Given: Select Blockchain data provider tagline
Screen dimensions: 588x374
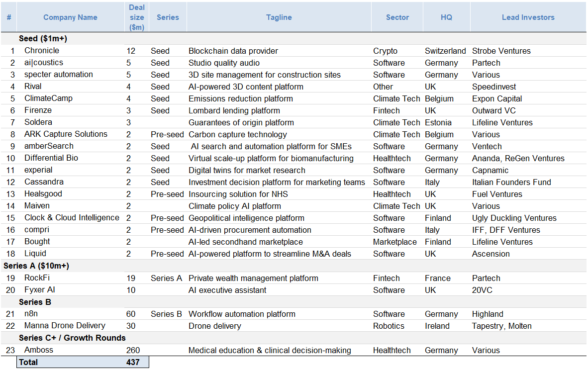Looking at the screenshot, I should pyautogui.click(x=233, y=51).
